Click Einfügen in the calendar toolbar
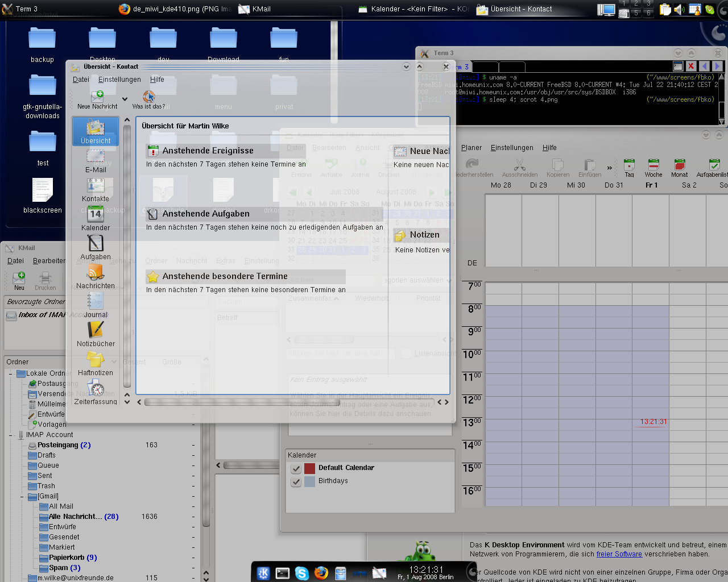 590,168
